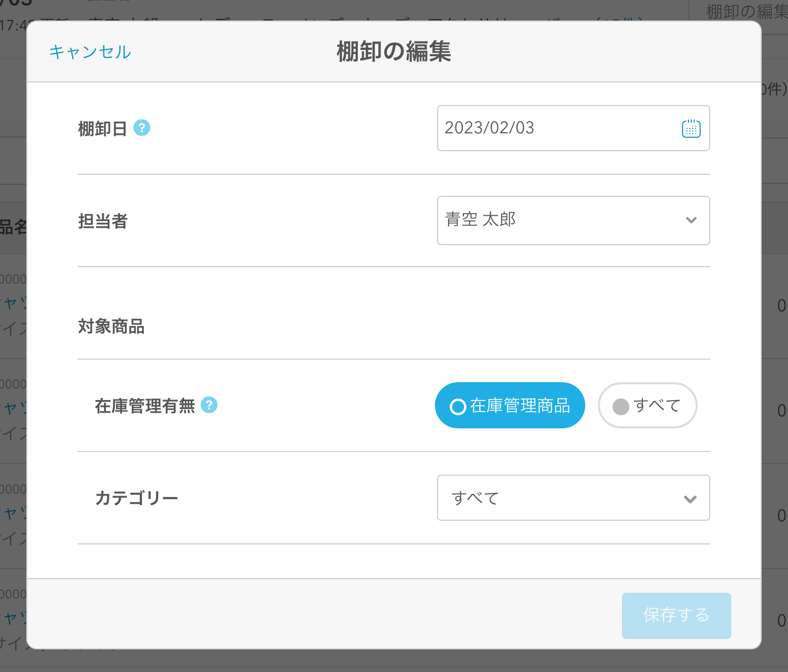Viewport: 788px width, 672px height.
Task: Select the 在庫管理商品 radio option
Action: tap(510, 405)
